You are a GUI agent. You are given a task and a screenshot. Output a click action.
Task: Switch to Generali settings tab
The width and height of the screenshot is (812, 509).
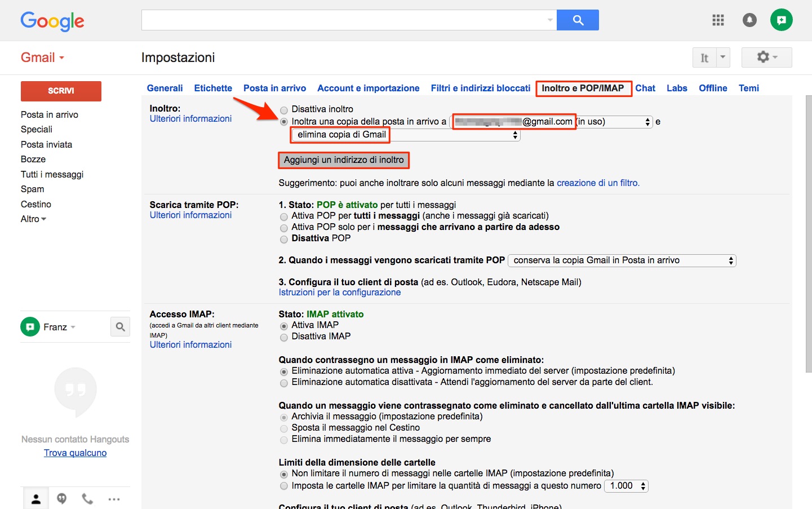tap(165, 88)
